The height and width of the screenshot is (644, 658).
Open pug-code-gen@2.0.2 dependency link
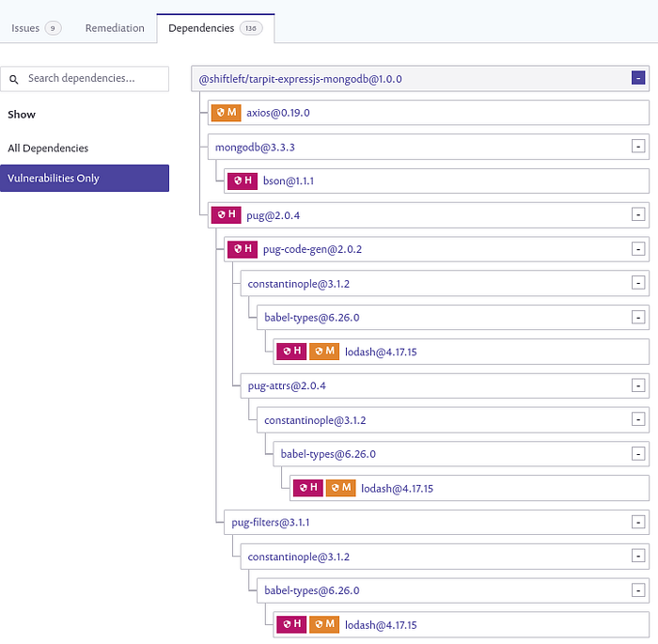[x=312, y=249]
